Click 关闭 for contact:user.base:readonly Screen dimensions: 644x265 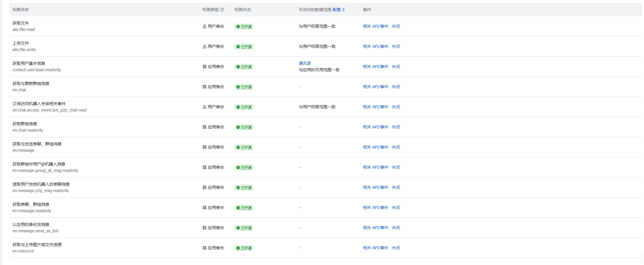click(396, 67)
